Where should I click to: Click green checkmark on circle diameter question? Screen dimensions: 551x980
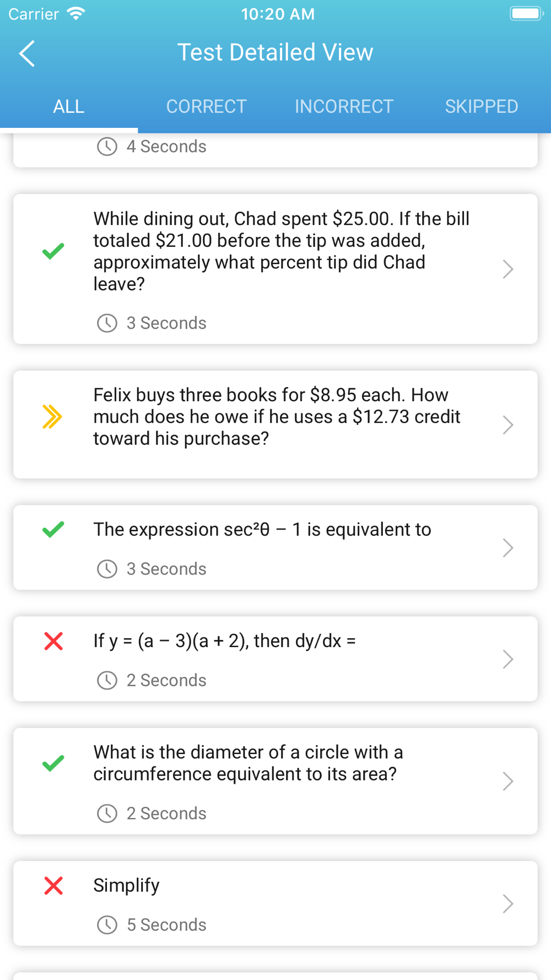53,763
